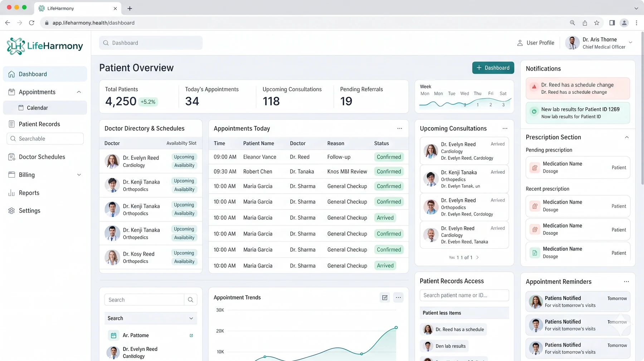Viewport: 644px width, 361px height.
Task: Open the Dashboard sidebar item
Action: (x=45, y=74)
